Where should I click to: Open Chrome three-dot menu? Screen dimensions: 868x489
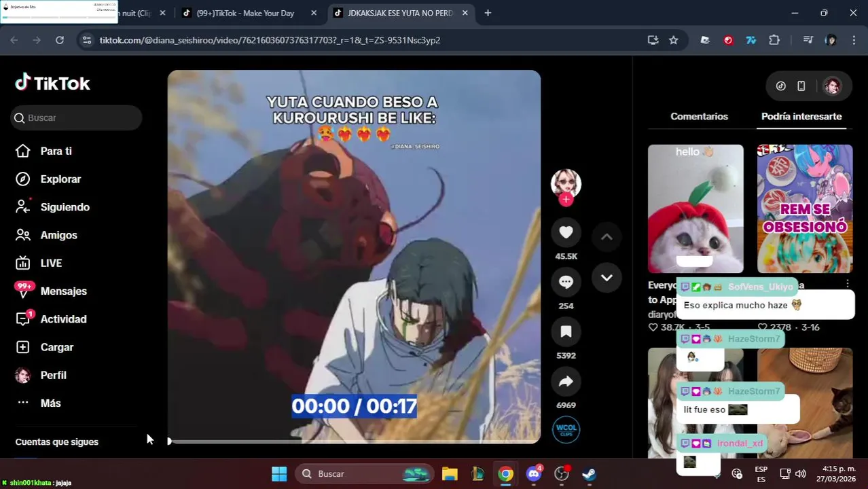[854, 40]
